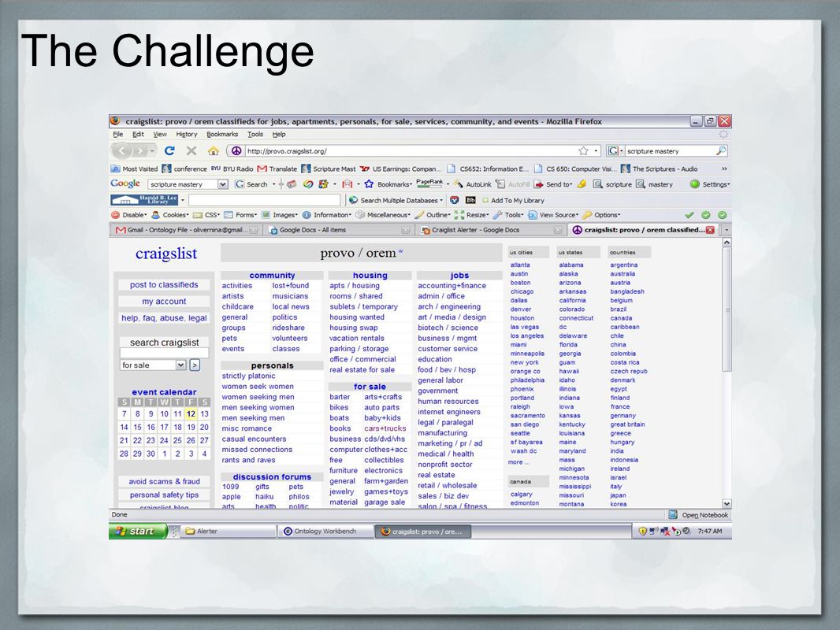Open the web developer Information menu
The width and height of the screenshot is (840, 630).
click(327, 215)
